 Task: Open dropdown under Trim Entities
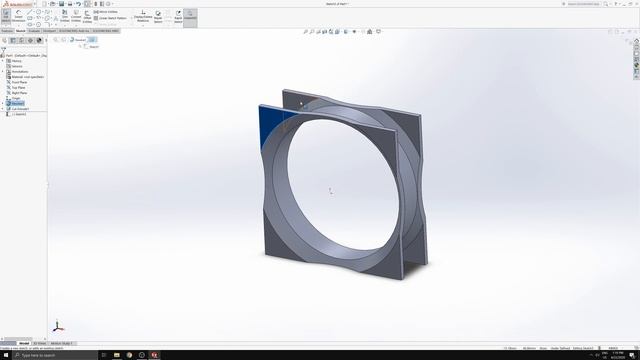(65, 25)
